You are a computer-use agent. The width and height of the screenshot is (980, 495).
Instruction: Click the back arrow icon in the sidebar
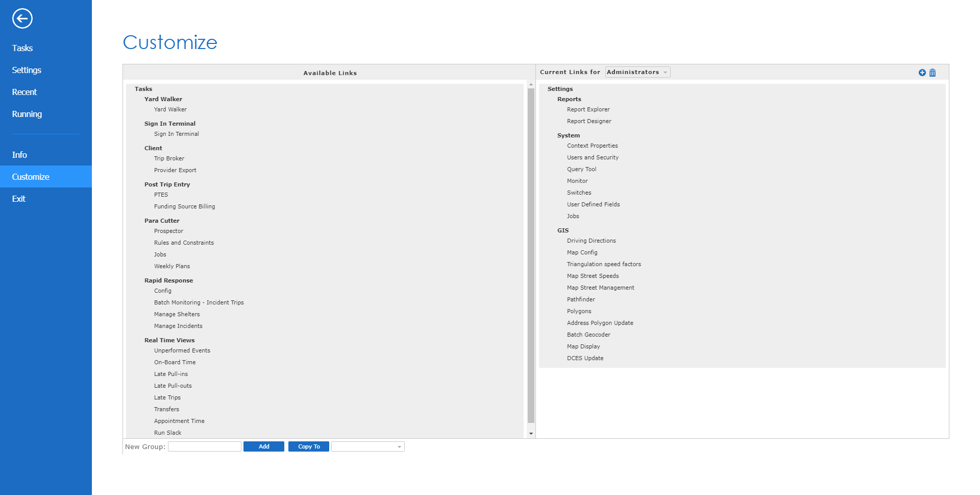(x=22, y=18)
